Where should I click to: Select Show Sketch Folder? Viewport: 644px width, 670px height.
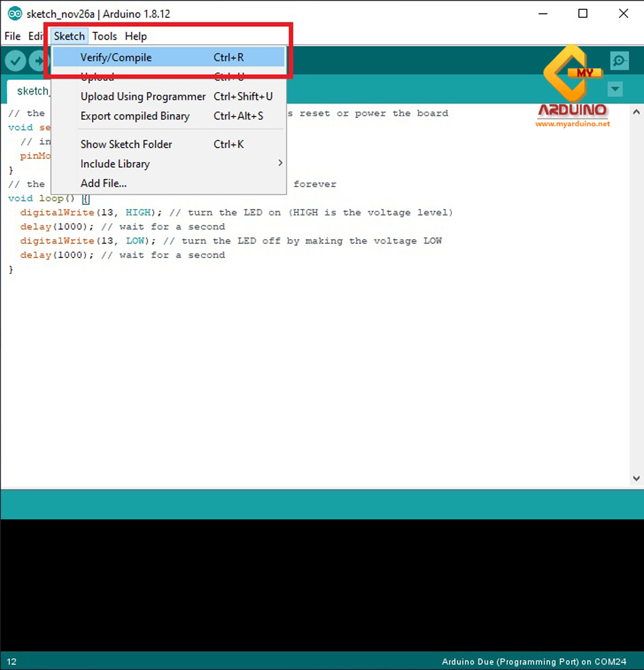point(126,144)
